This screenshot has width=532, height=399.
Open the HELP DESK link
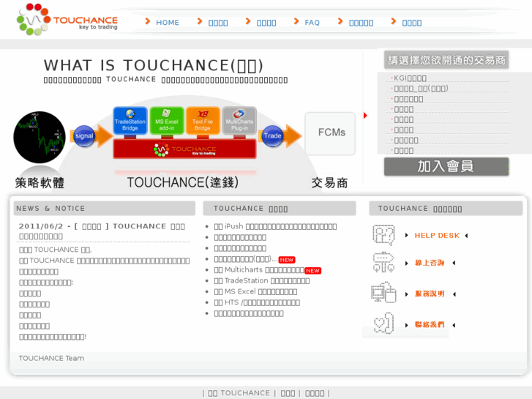pos(437,235)
